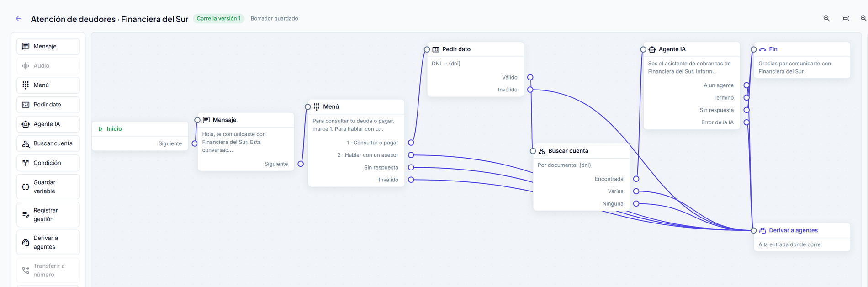Pick the Agente IA block from sidebar
This screenshot has width=868, height=287.
(48, 124)
